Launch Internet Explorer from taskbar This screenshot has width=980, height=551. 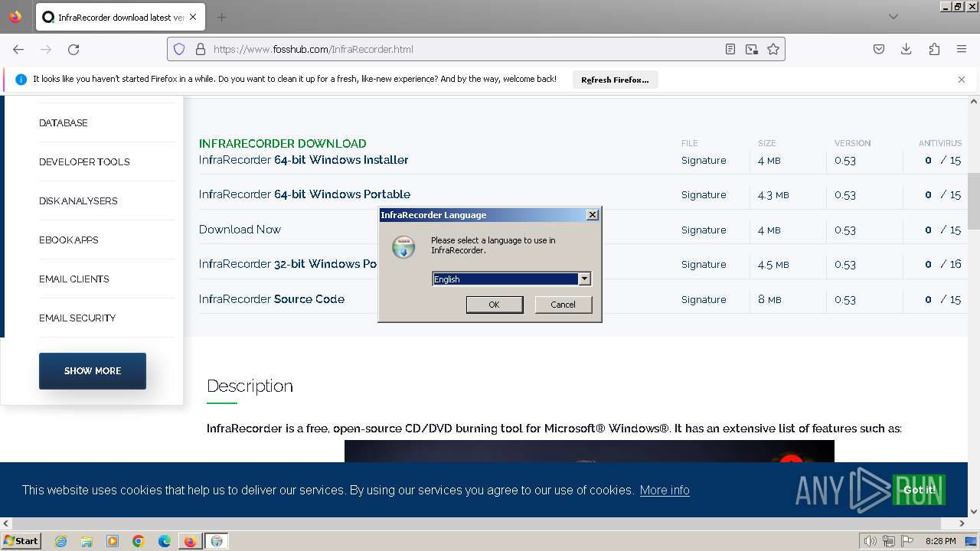click(60, 541)
